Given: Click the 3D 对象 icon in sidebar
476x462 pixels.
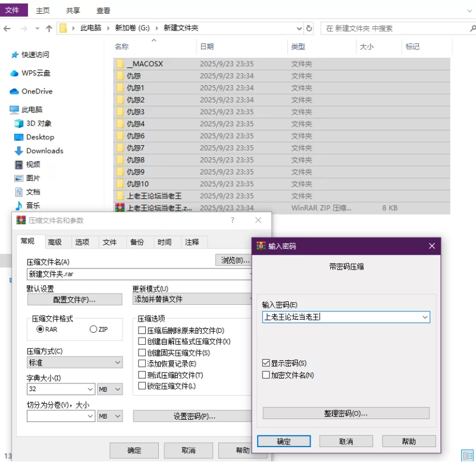Looking at the screenshot, I should 18,123.
